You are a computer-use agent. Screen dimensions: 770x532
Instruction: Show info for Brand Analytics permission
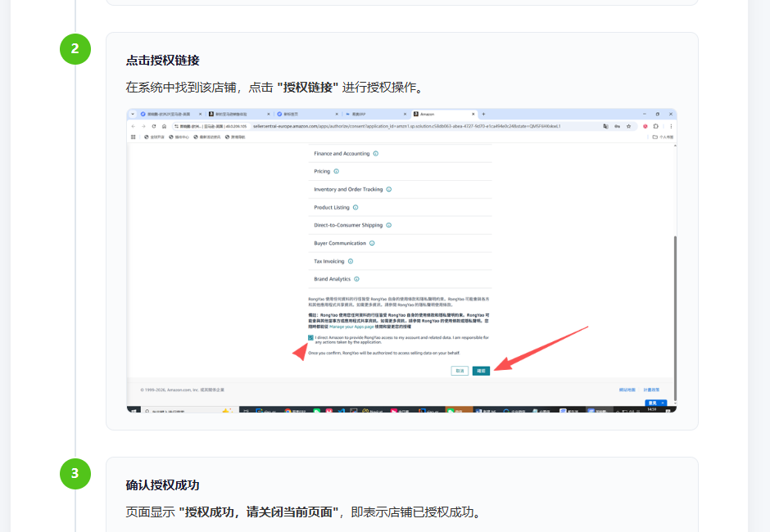coord(356,279)
